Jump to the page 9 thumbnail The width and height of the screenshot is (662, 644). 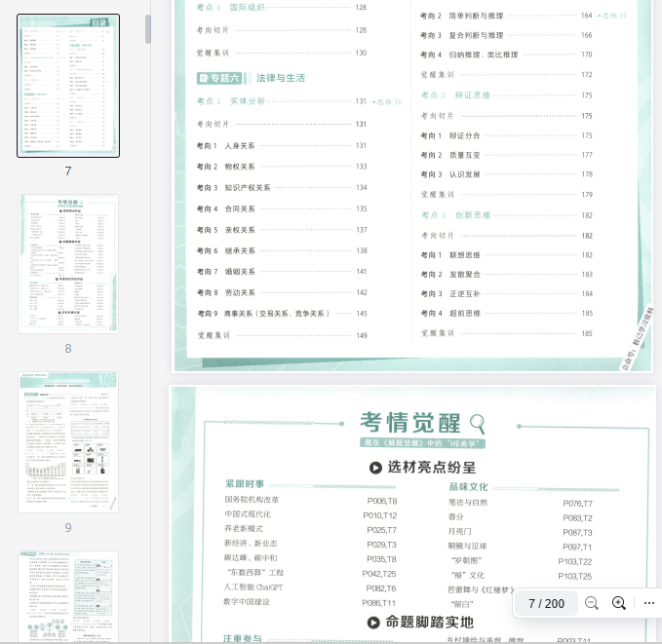pyautogui.click(x=68, y=441)
